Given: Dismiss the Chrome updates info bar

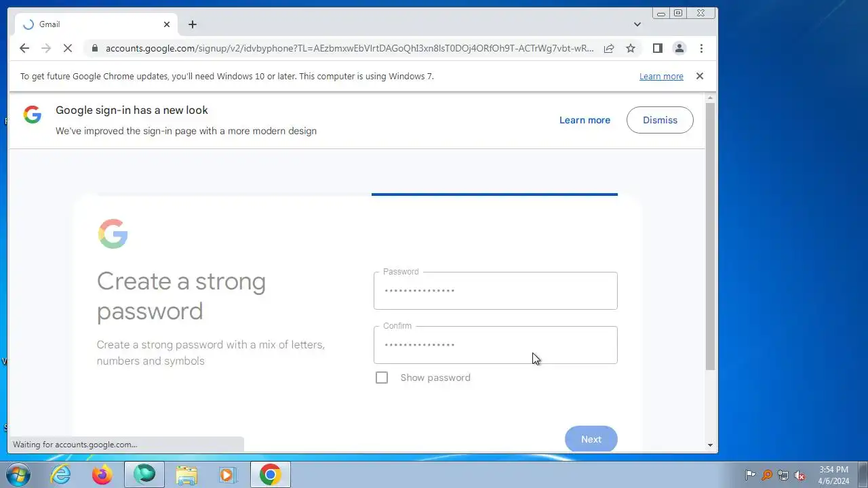Looking at the screenshot, I should pyautogui.click(x=700, y=76).
